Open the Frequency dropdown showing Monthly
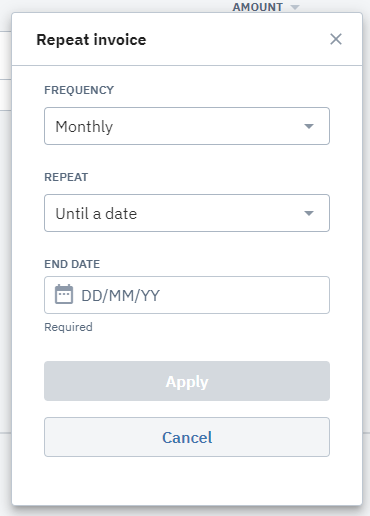Screen dimensions: 370x516 pyautogui.click(x=187, y=126)
